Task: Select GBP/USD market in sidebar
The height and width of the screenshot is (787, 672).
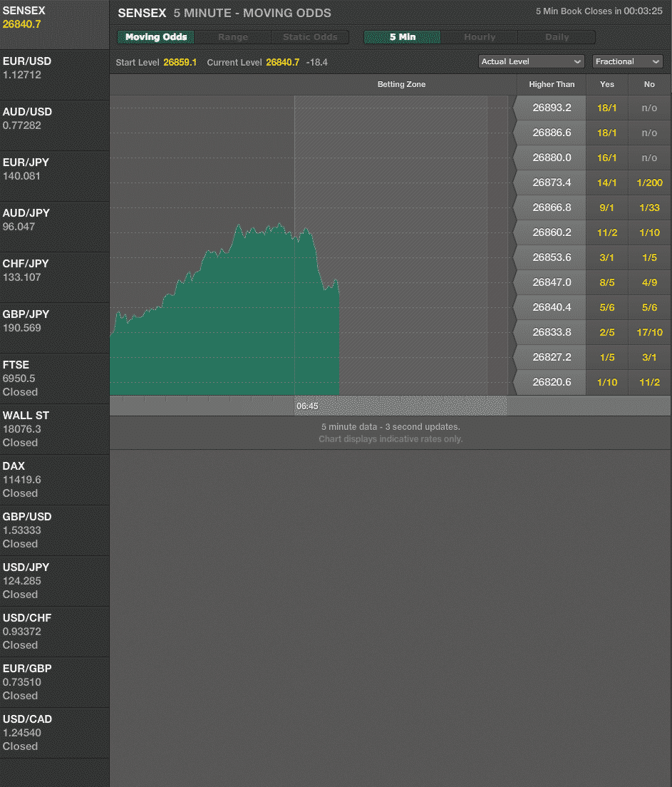Action: click(55, 530)
